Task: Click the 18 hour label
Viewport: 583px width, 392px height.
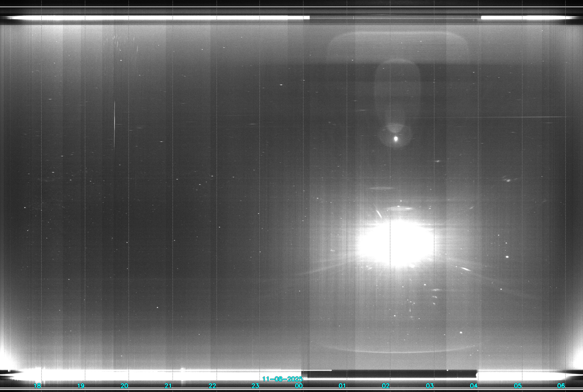Action: (37, 386)
